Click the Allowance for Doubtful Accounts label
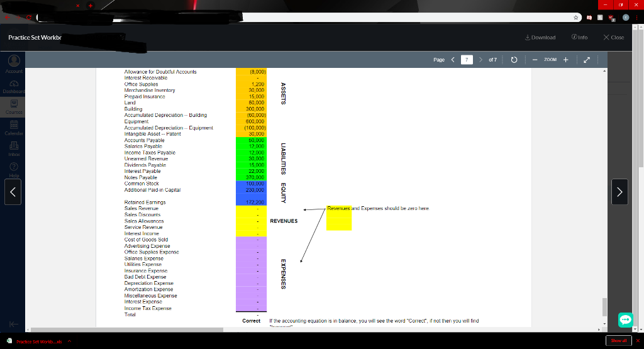This screenshot has width=644, height=349. (x=160, y=72)
